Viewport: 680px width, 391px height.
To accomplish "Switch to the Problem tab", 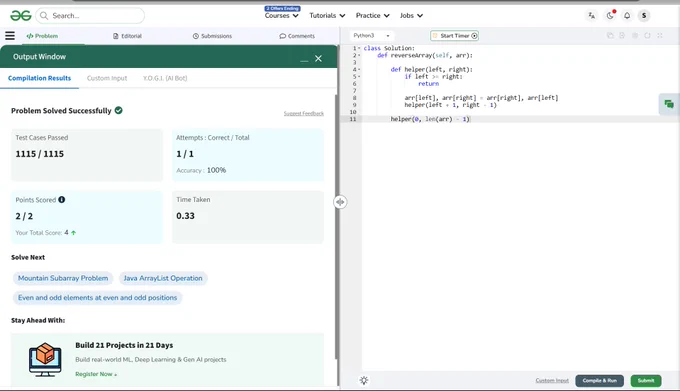I will pyautogui.click(x=42, y=36).
